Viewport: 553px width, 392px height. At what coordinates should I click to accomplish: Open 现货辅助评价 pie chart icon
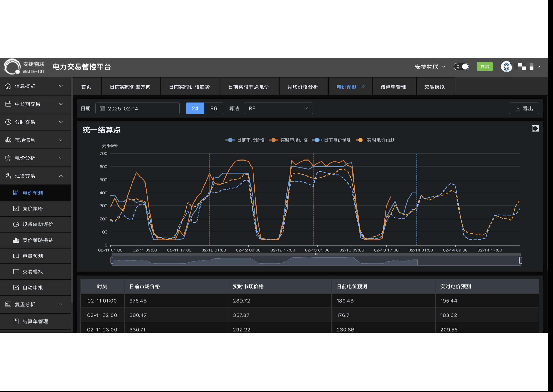click(x=16, y=224)
